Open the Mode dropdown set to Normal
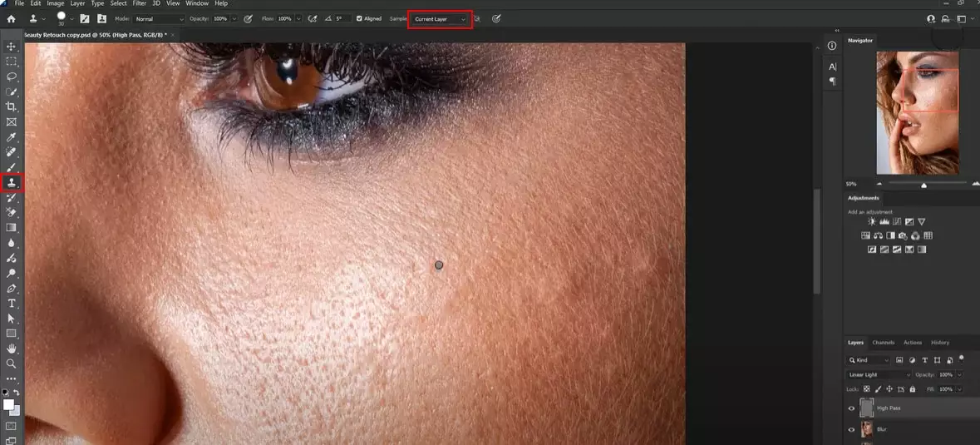Image resolution: width=980 pixels, height=445 pixels. point(159,19)
